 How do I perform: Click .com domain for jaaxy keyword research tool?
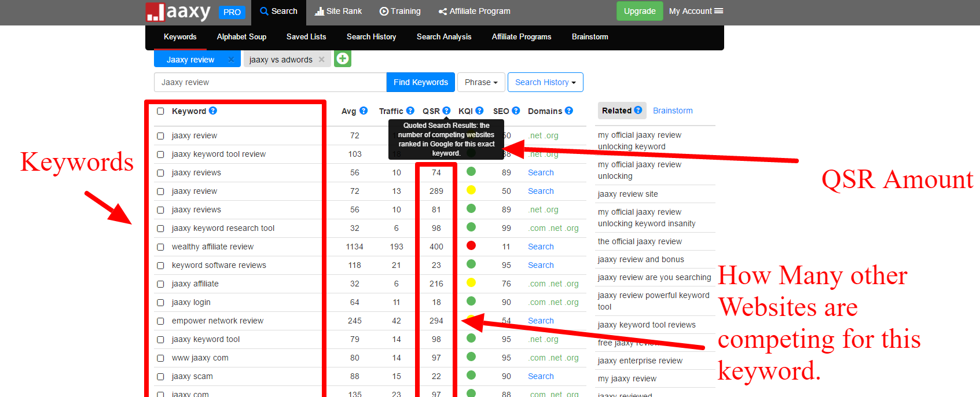tap(537, 228)
